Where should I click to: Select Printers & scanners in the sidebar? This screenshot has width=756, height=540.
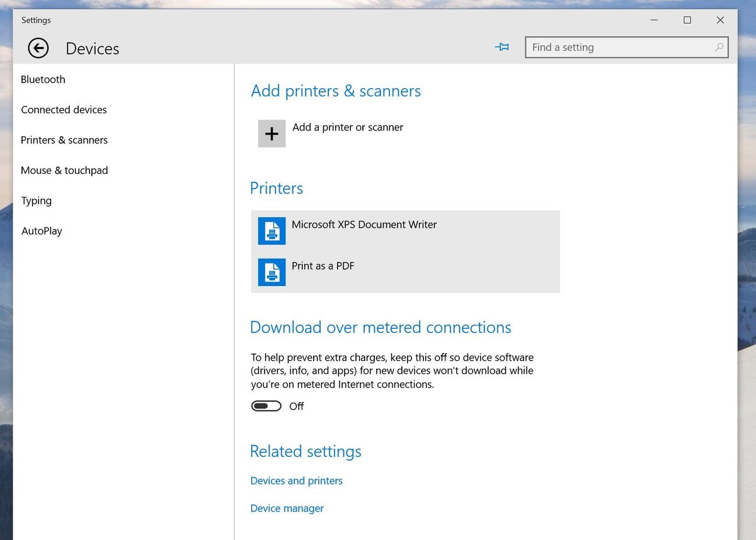coord(64,140)
